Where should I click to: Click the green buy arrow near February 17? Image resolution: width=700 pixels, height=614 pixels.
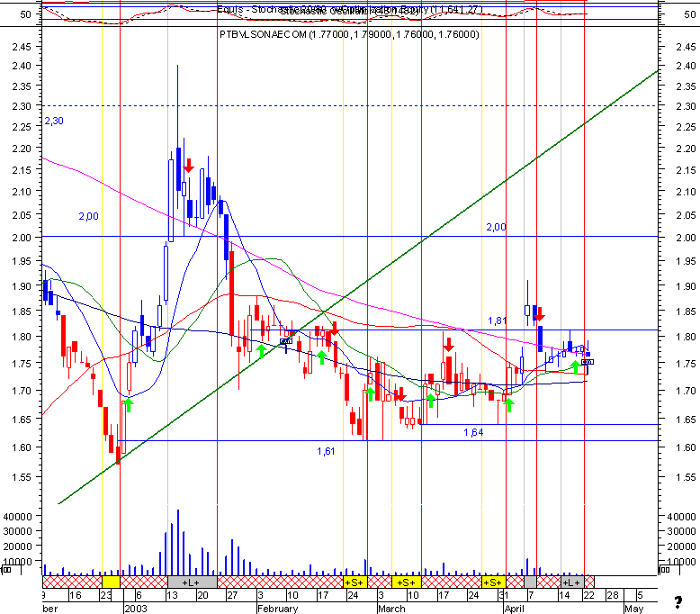click(322, 357)
